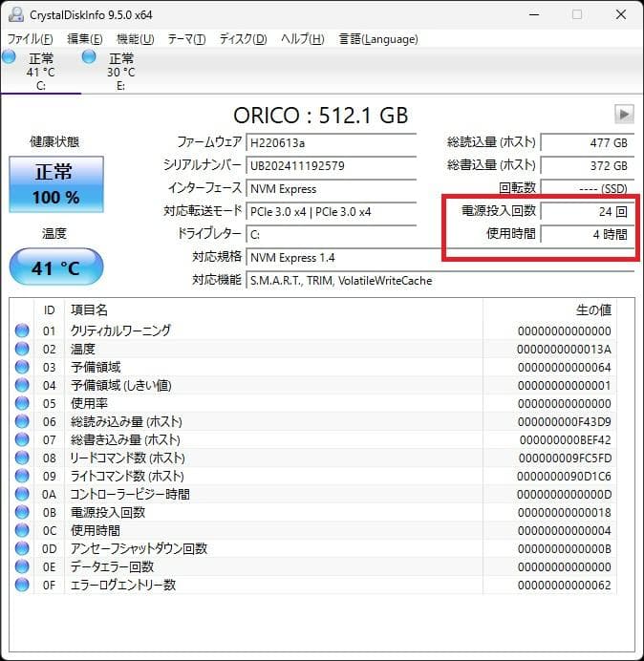
Task: Open the 機能(U) menu
Action: pyautogui.click(x=136, y=39)
